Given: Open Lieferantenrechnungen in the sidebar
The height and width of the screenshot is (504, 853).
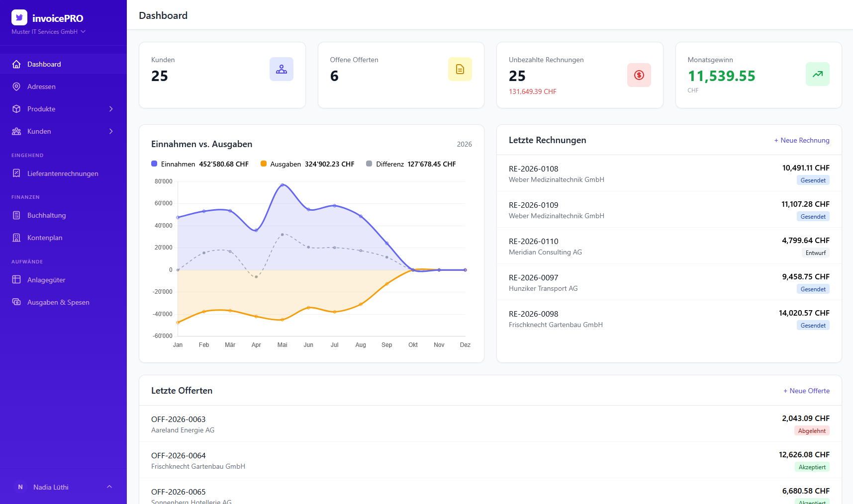Looking at the screenshot, I should click(63, 173).
